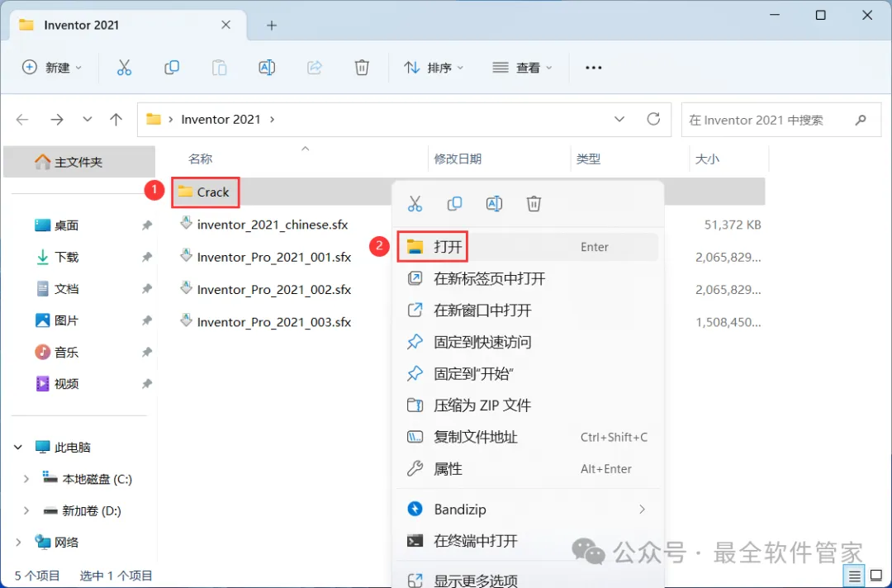Unpin 视频 from quick access
Image resolution: width=892 pixels, height=588 pixels.
click(147, 384)
